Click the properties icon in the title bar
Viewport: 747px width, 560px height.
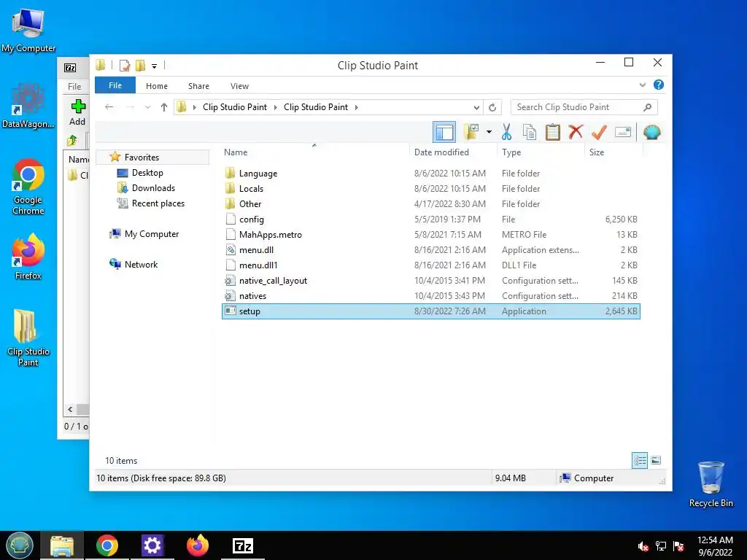click(124, 65)
